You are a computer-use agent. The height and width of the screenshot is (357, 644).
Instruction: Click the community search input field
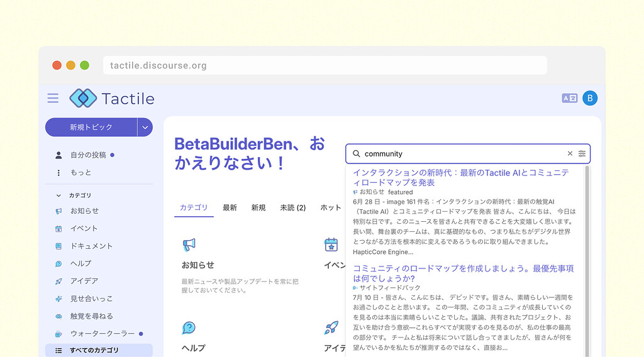tap(462, 153)
